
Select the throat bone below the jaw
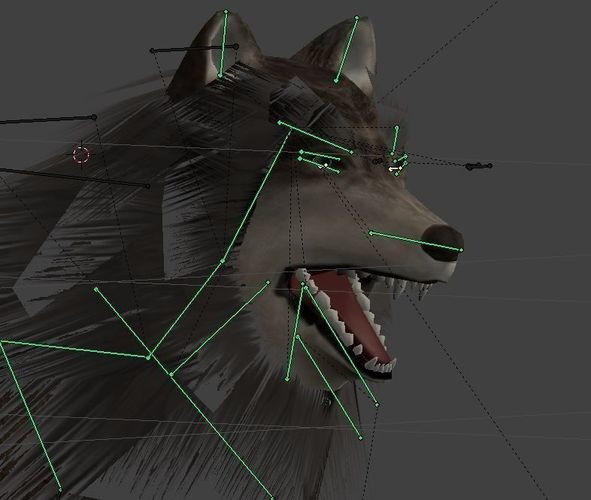[x=329, y=387]
